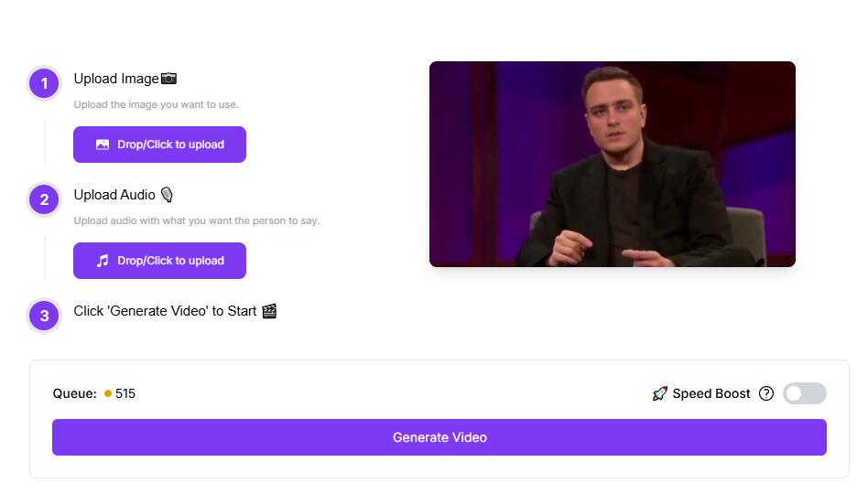Click the step 1 number circle
This screenshot has height=494, width=868.
click(44, 83)
